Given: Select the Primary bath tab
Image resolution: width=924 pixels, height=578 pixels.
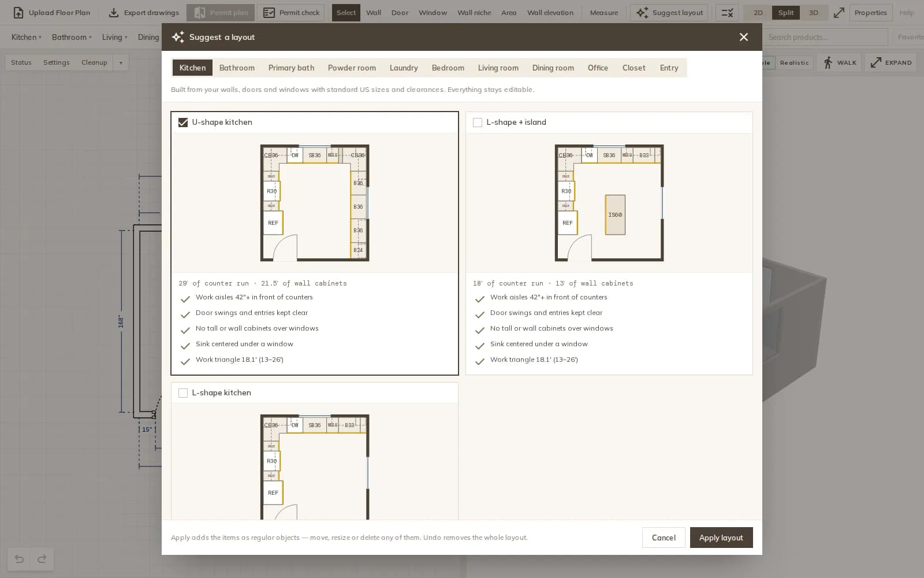Looking at the screenshot, I should (x=292, y=68).
